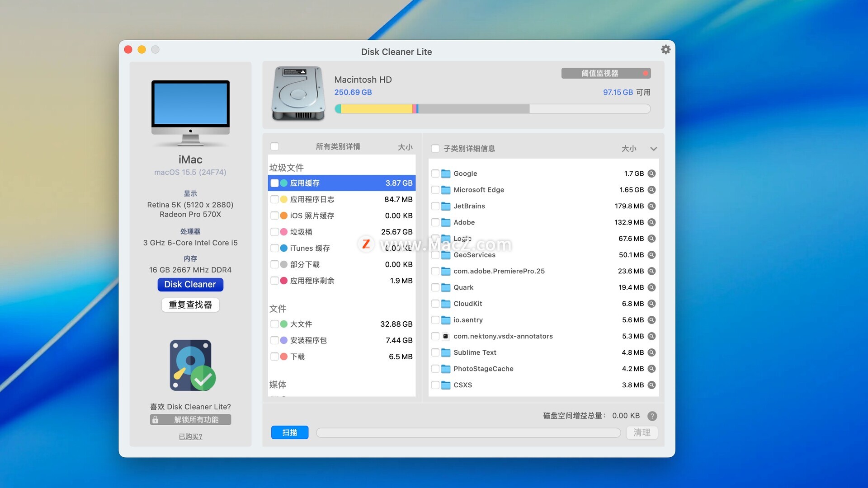This screenshot has height=488, width=868.
Task: Open the sort dropdown chevron beside 大小
Action: coord(653,149)
